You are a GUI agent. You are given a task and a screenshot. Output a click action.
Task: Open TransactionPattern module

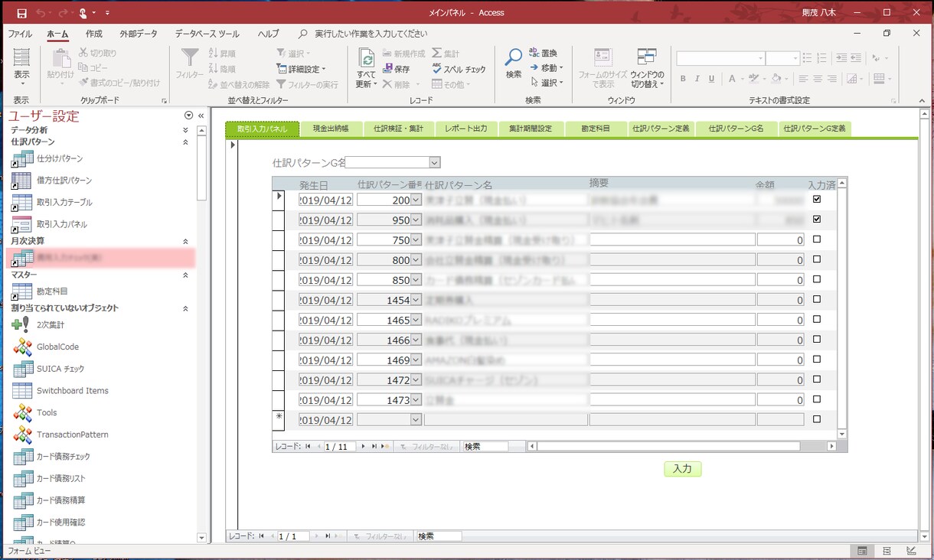60,435
